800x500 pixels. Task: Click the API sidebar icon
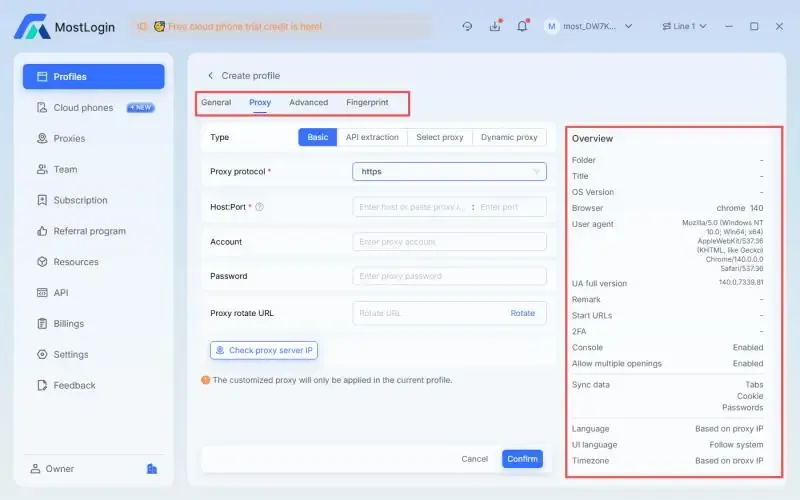pyautogui.click(x=42, y=293)
